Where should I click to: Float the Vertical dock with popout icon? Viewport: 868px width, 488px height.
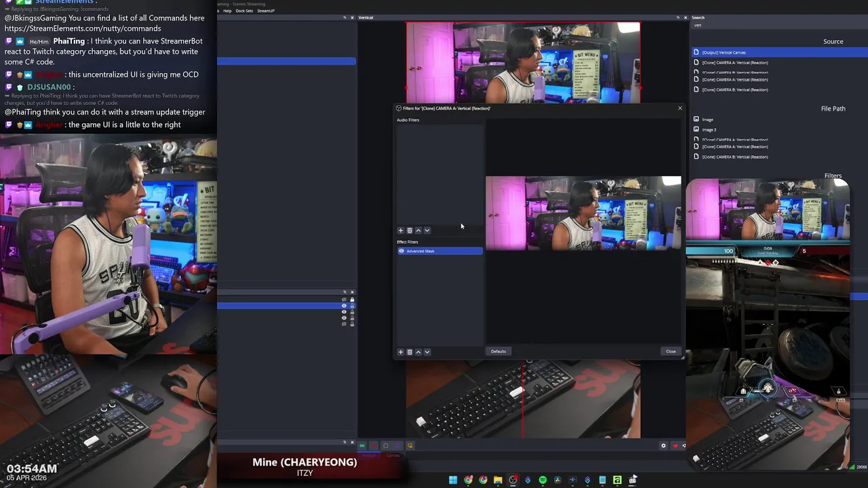coord(677,18)
